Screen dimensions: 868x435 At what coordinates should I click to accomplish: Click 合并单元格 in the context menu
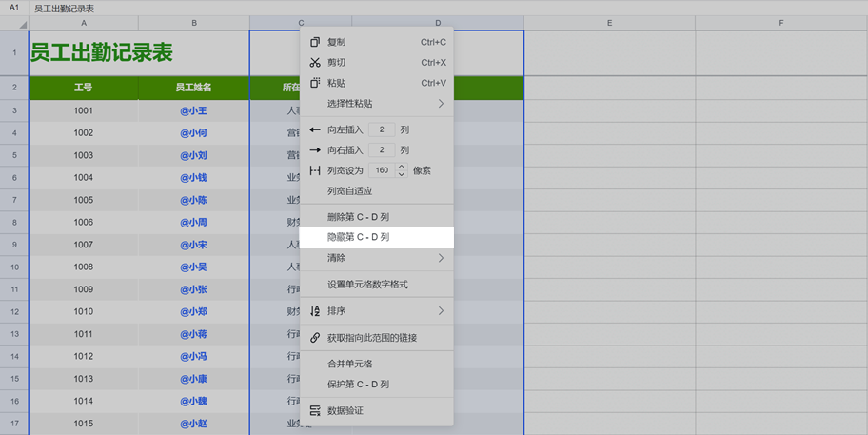(x=349, y=364)
